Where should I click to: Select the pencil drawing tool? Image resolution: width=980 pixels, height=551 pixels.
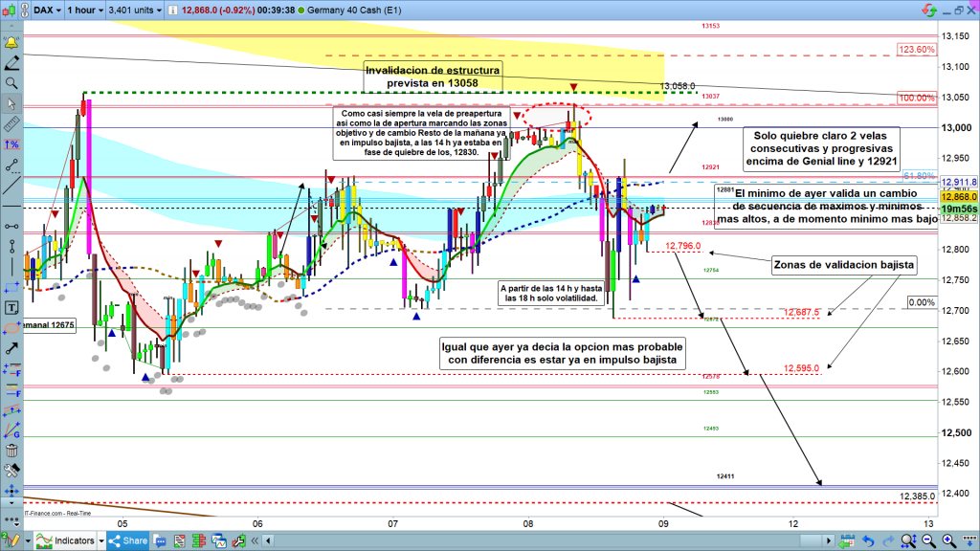click(x=11, y=63)
